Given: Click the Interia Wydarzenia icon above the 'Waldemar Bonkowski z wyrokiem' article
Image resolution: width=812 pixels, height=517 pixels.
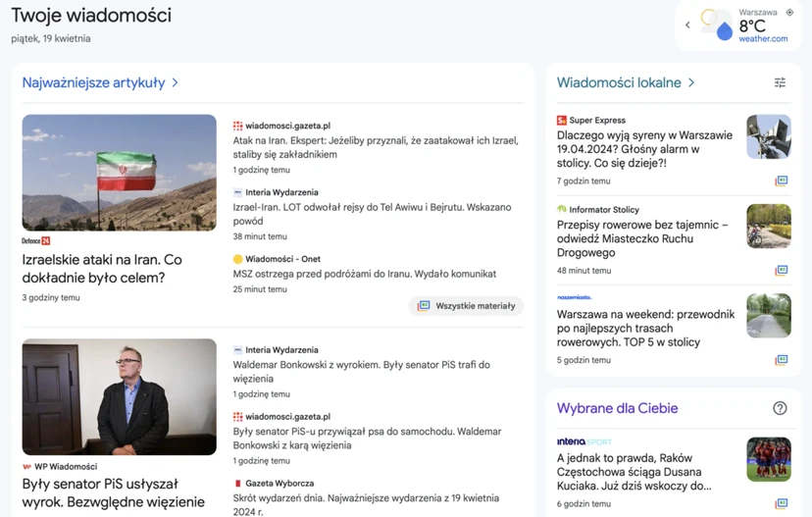Looking at the screenshot, I should 237,350.
